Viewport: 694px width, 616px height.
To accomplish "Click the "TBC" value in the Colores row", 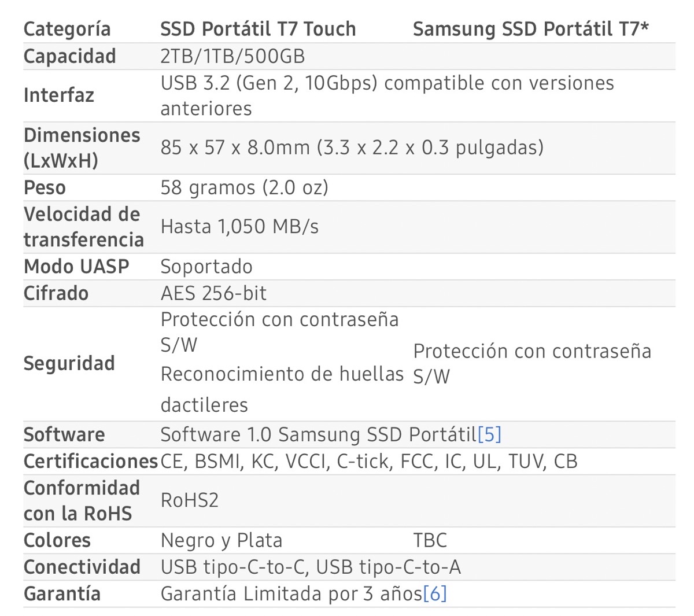I will click(x=430, y=541).
